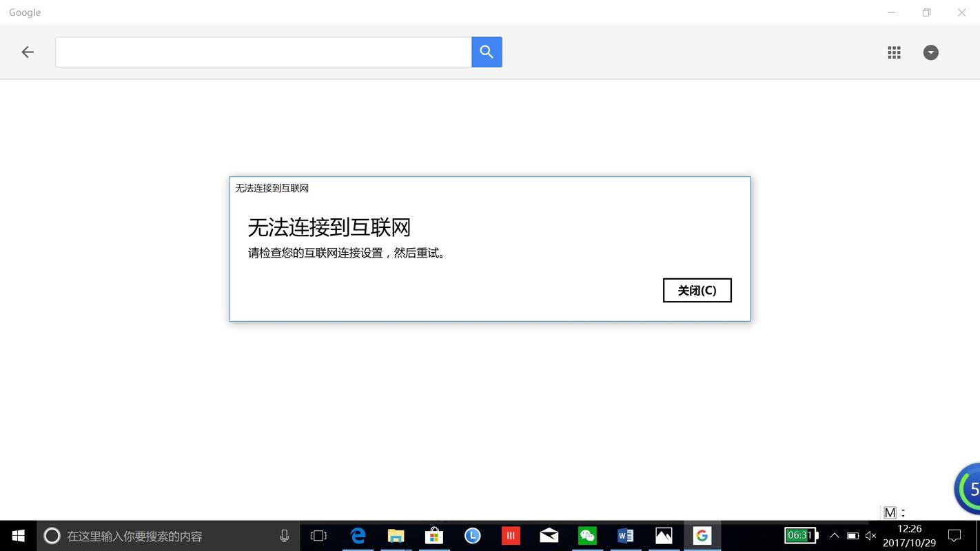Click the back arrow in Google app
This screenshot has height=551, width=980.
[28, 52]
